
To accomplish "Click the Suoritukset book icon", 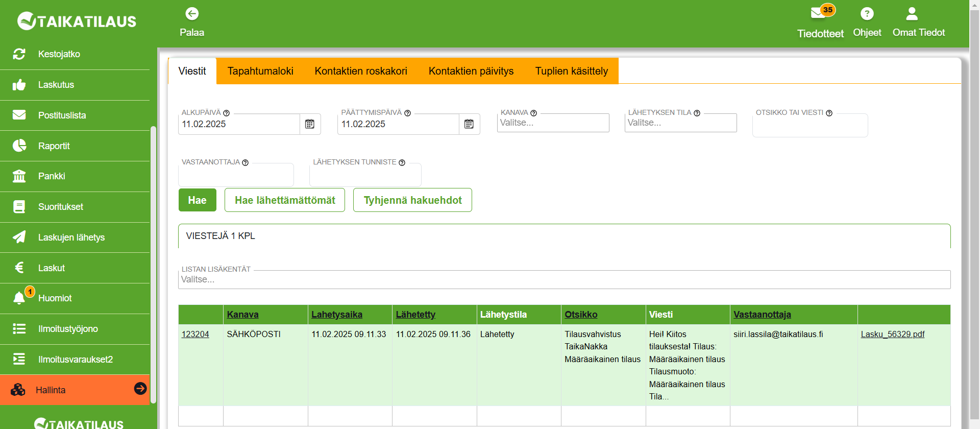I will pos(19,207).
